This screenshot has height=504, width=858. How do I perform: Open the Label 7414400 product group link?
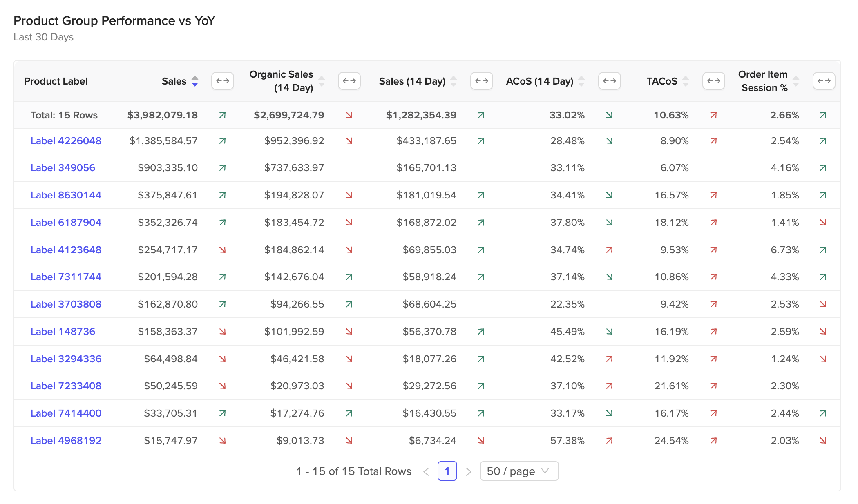66,413
